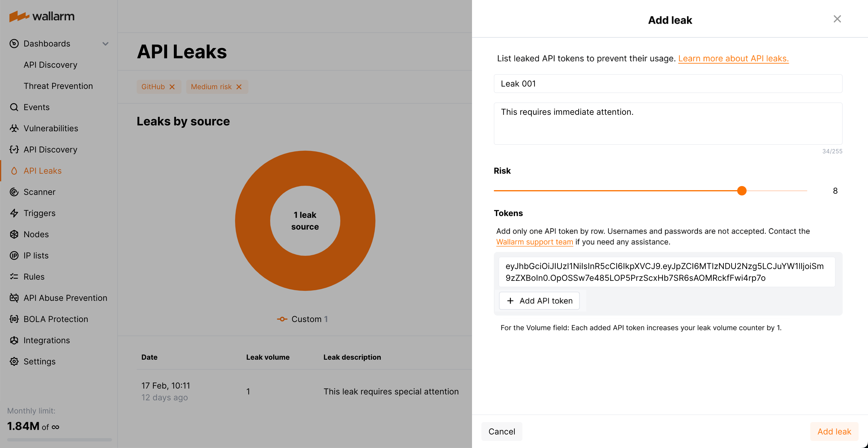868x448 pixels.
Task: Click the Nodes icon in sidebar
Action: tap(14, 234)
